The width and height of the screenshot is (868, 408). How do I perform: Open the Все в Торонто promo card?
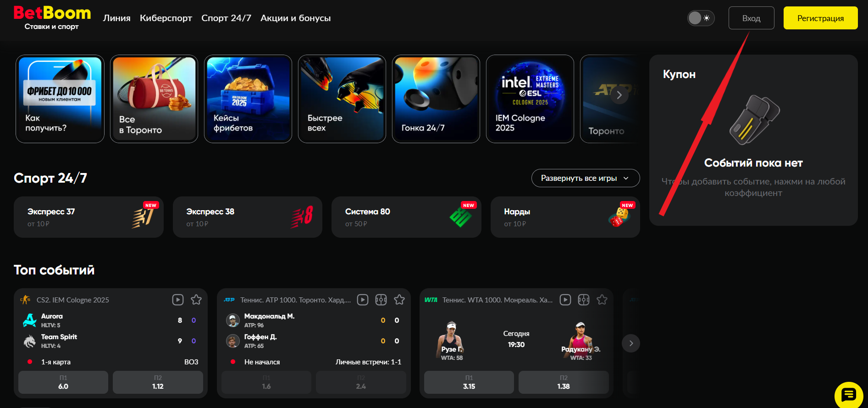click(x=154, y=99)
